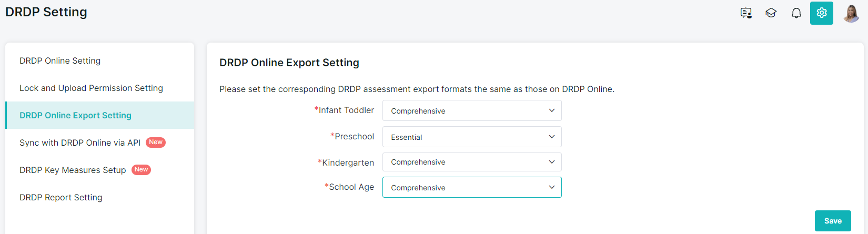Image resolution: width=868 pixels, height=234 pixels.
Task: Open the notifications bell
Action: pos(796,13)
